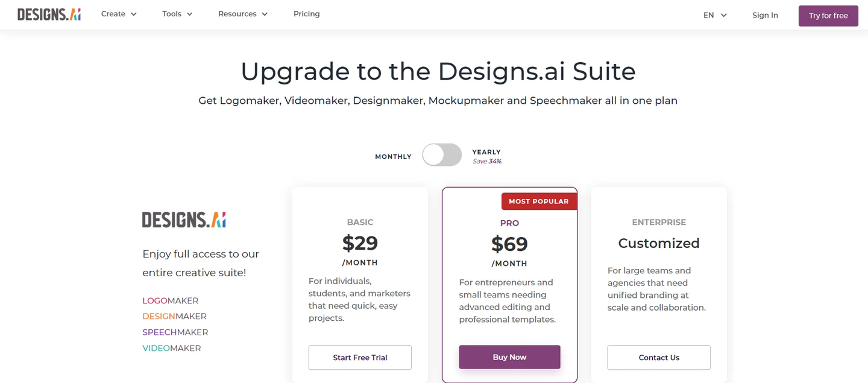Open the LOGOMAKER link

170,300
